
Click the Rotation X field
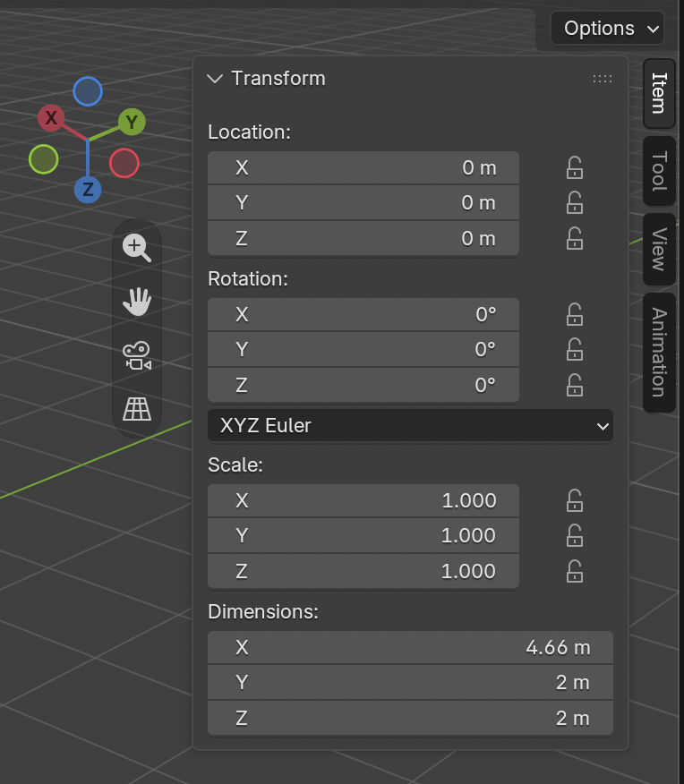(363, 314)
